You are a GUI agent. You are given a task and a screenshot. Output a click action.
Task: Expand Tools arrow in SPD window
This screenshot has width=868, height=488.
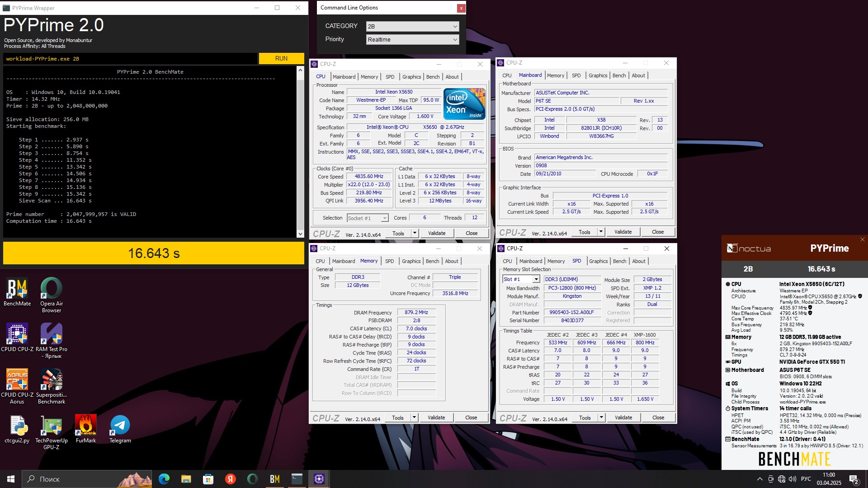pyautogui.click(x=601, y=418)
